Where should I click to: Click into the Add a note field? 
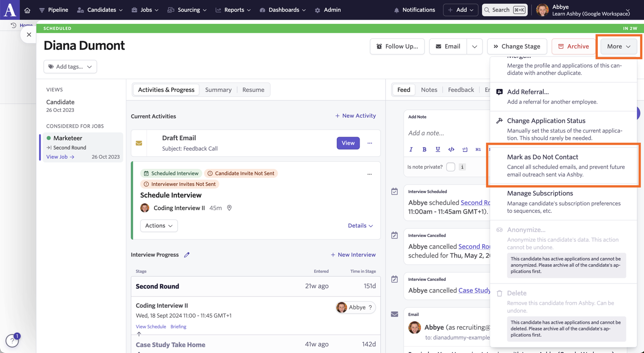click(x=448, y=133)
